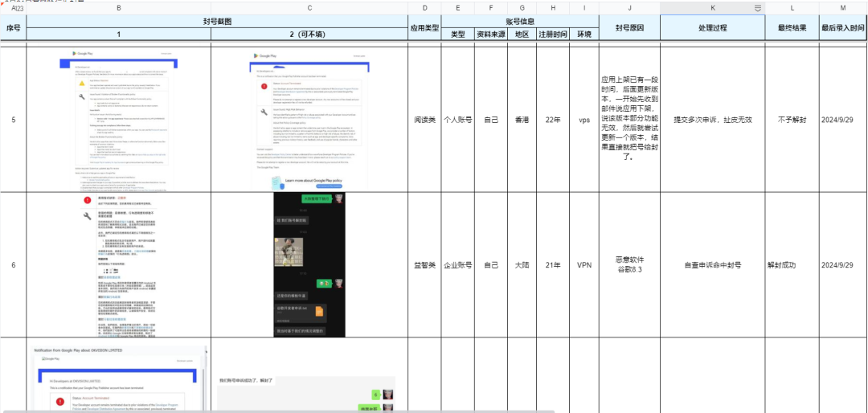Click the VPN cell

584,264
